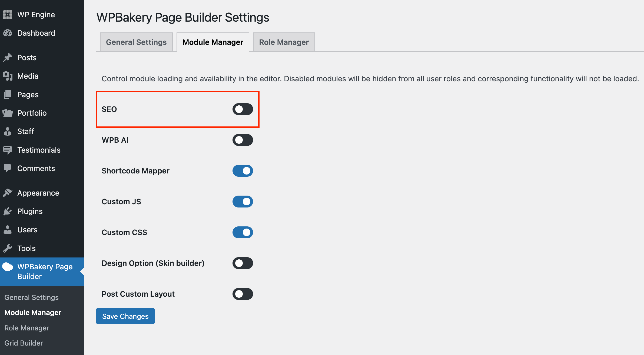Screen dimensions: 644x355
Task: Open the Testimonials menu
Action: point(42,150)
